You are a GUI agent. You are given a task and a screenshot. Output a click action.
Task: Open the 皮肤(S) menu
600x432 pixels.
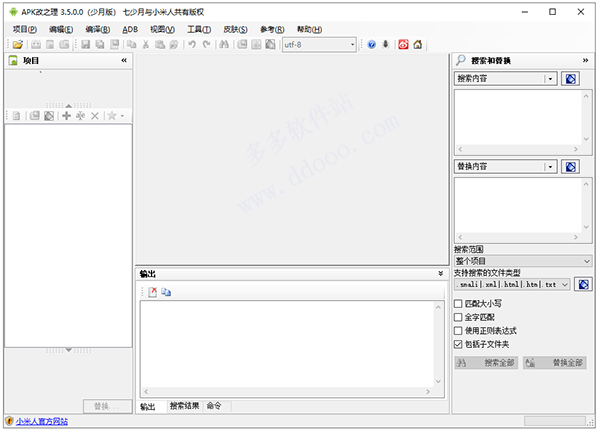(236, 29)
